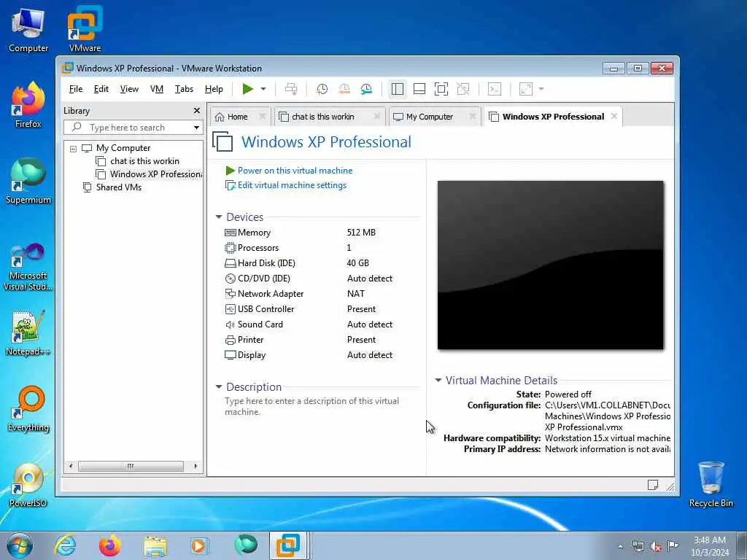This screenshot has height=560, width=747.
Task: Collapse the Devices section
Action: click(219, 217)
